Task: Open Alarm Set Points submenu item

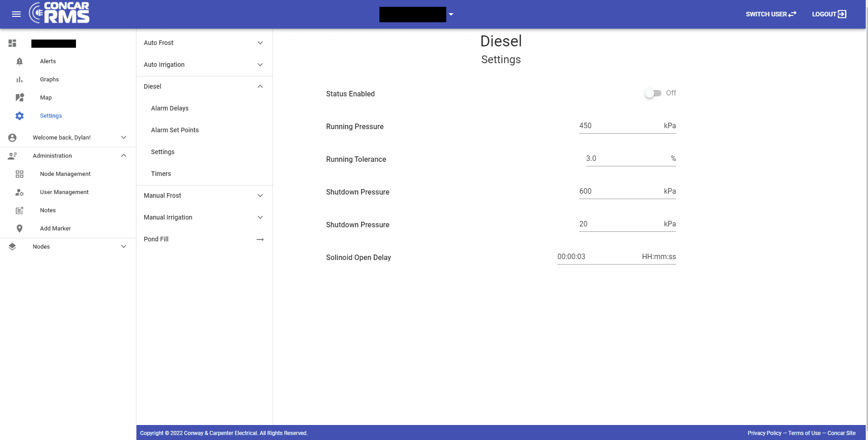Action: coord(175,130)
